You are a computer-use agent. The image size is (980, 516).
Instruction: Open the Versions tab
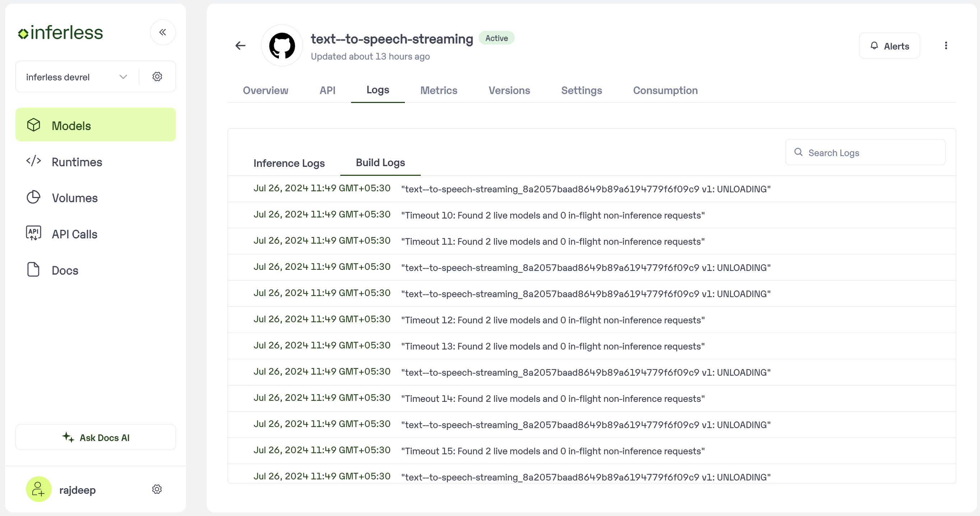[509, 90]
